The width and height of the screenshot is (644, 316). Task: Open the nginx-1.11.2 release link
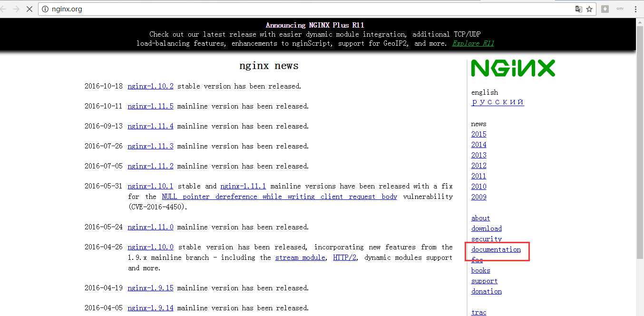click(x=150, y=167)
